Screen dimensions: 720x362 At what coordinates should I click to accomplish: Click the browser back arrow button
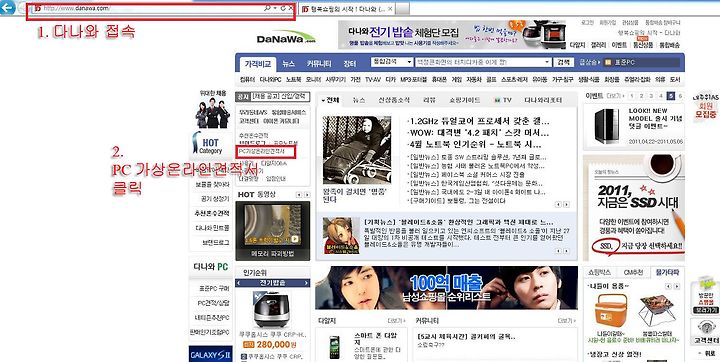(x=7, y=8)
